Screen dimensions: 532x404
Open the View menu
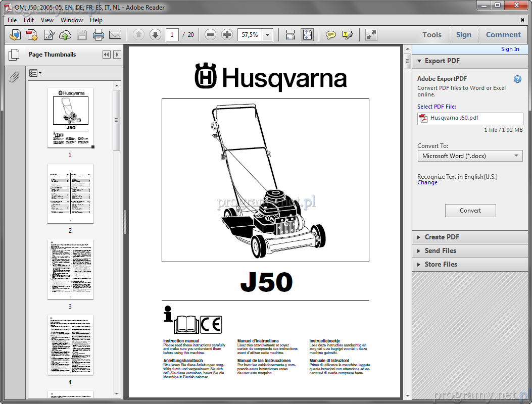(x=47, y=20)
